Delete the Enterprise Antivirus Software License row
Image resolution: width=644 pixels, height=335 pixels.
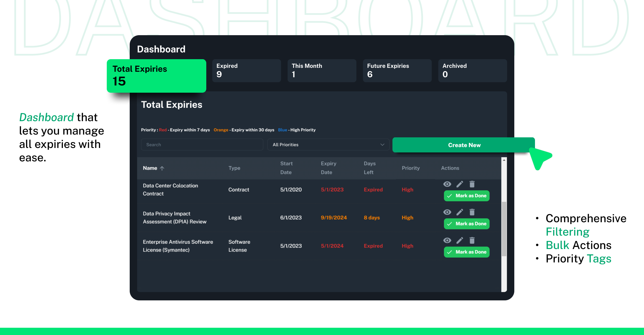(x=472, y=240)
